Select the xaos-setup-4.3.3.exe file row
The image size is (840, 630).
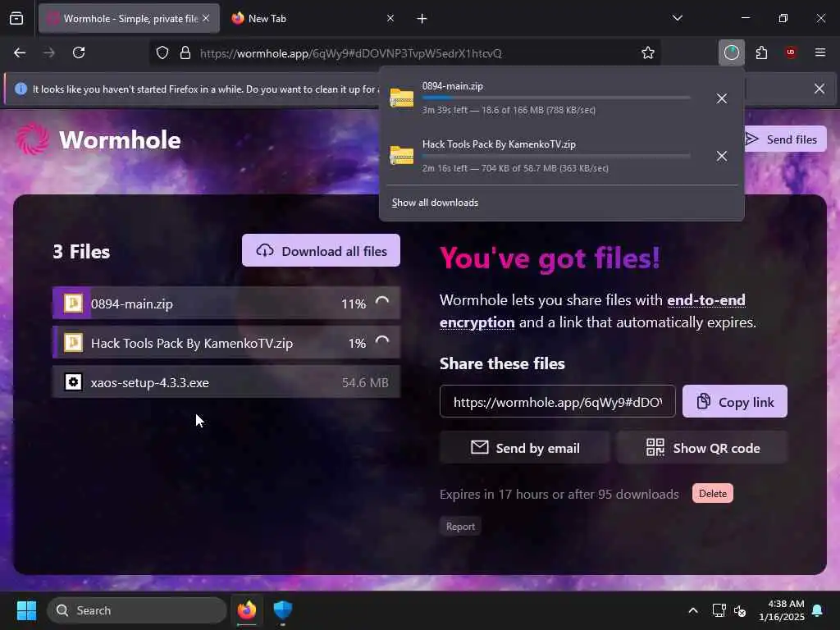pos(226,382)
